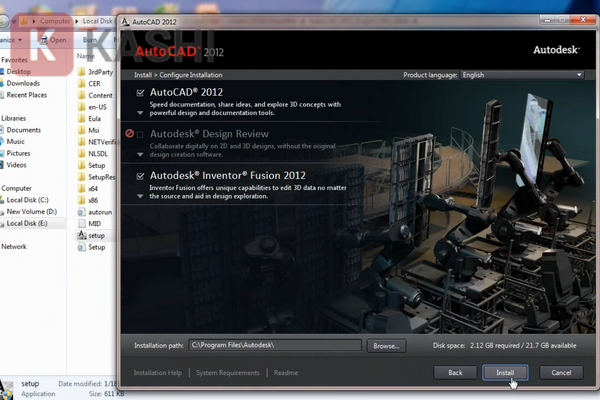Open Network in Explorer navigation pane
The height and width of the screenshot is (400, 600).
point(14,247)
